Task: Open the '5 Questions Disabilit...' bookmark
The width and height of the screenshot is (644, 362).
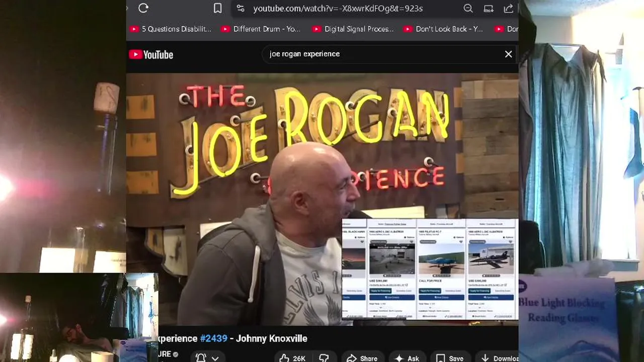Action: click(171, 29)
